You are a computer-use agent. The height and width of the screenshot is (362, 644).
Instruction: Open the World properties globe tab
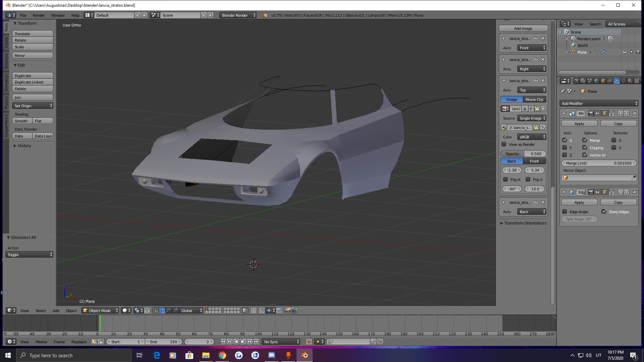(596, 81)
